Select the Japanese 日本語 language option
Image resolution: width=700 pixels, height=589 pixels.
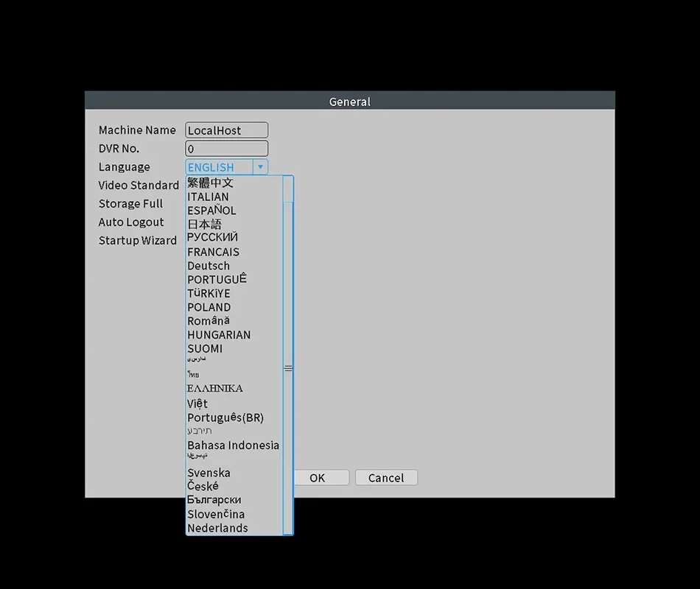[204, 224]
